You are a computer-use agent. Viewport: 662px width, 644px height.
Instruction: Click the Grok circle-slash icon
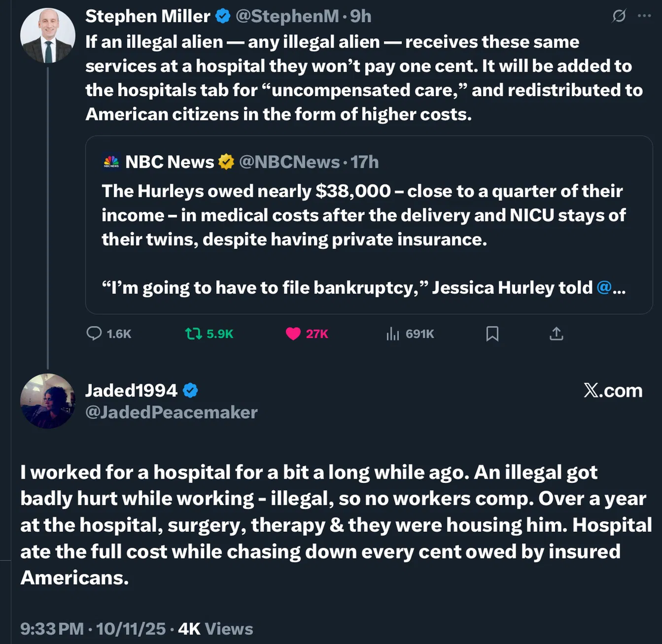[x=619, y=16]
